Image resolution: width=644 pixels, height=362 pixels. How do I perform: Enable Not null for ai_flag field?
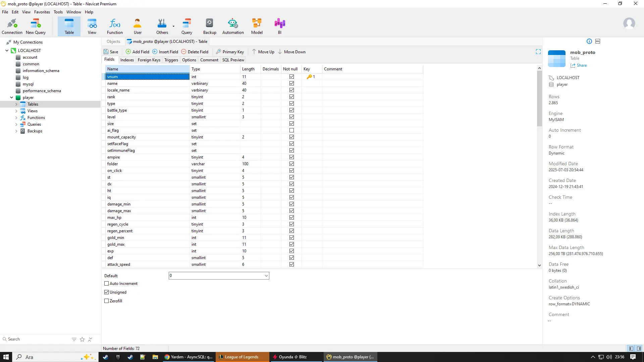click(x=291, y=130)
